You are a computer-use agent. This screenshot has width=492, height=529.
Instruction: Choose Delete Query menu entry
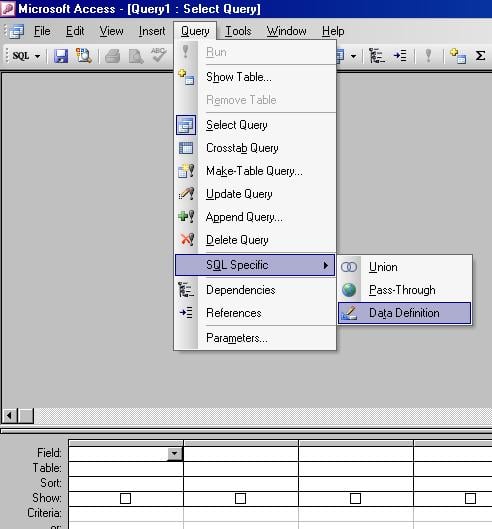255,240
